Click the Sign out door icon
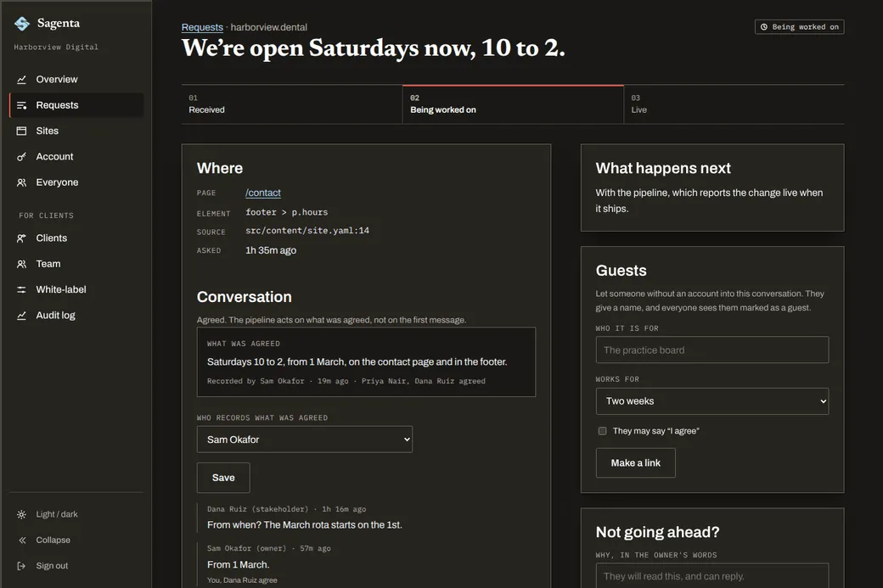 (21, 566)
